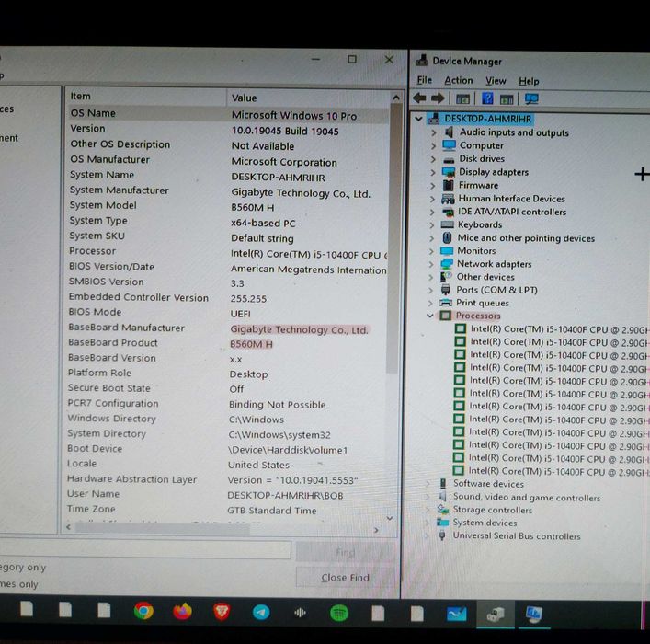Select the DESKTOP-AHMRIHR computer name in tree
The height and width of the screenshot is (644, 650).
pyautogui.click(x=487, y=119)
